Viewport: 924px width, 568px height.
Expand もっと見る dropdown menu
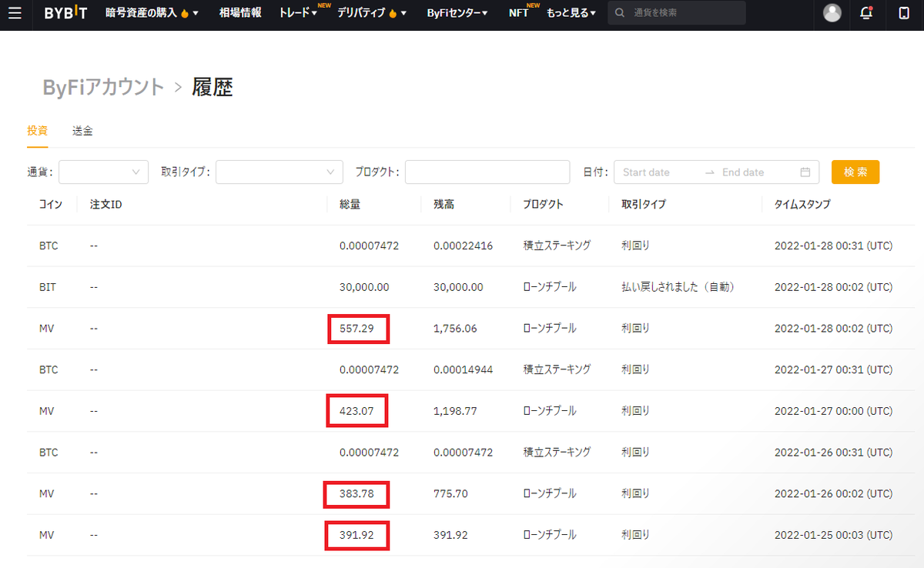click(x=571, y=13)
